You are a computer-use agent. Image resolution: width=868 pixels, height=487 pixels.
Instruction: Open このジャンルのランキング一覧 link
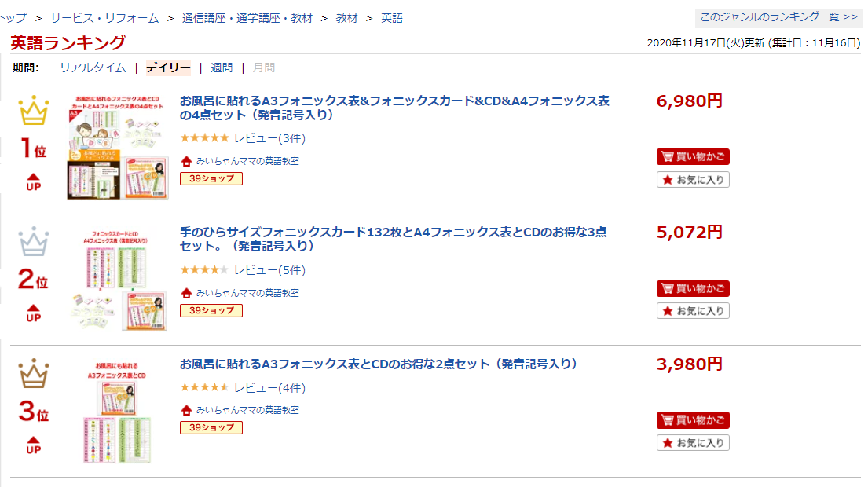778,17
